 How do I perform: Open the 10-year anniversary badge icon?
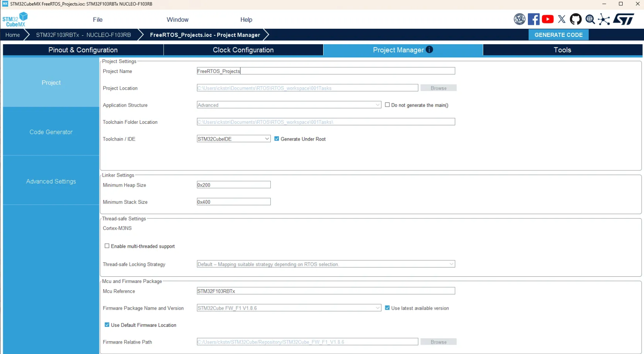519,19
